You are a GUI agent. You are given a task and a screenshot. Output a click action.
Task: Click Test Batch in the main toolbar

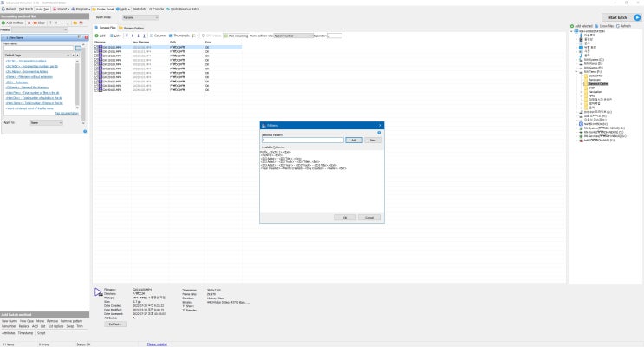click(x=26, y=9)
